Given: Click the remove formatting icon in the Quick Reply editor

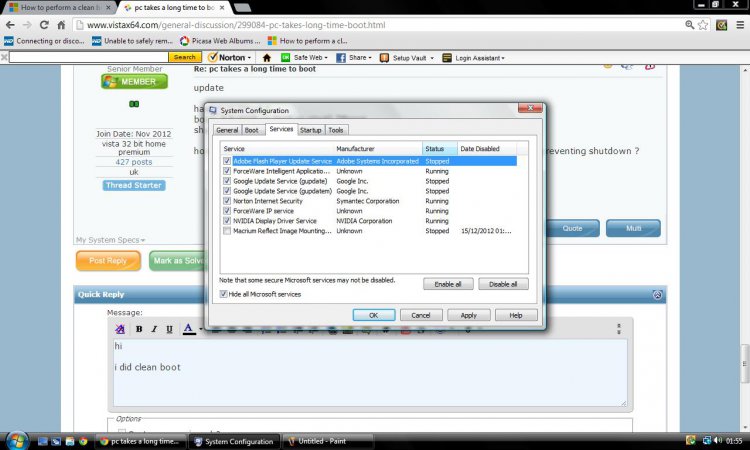Looking at the screenshot, I should click(x=120, y=329).
